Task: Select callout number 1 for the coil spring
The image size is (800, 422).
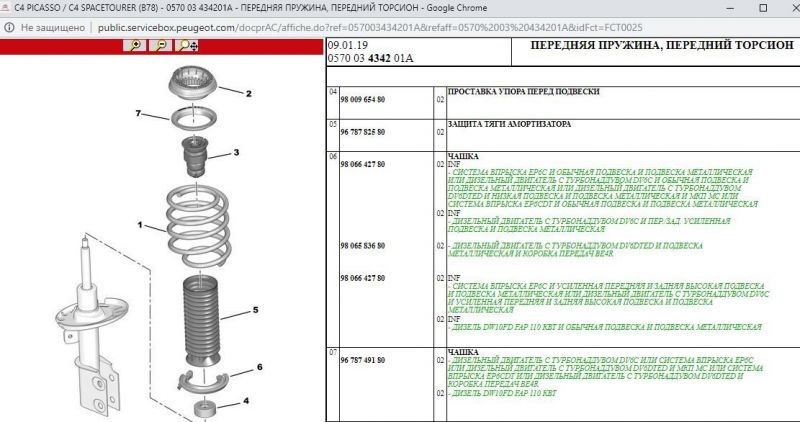Action: tap(141, 224)
